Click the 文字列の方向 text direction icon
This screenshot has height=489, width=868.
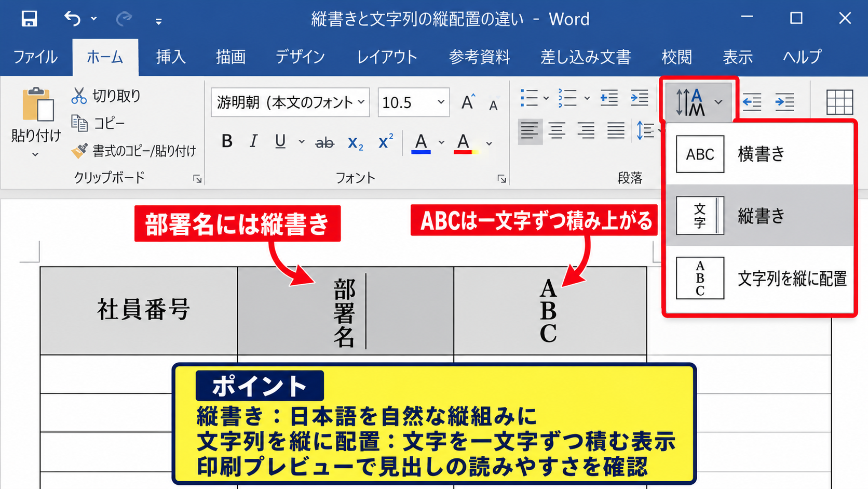690,102
